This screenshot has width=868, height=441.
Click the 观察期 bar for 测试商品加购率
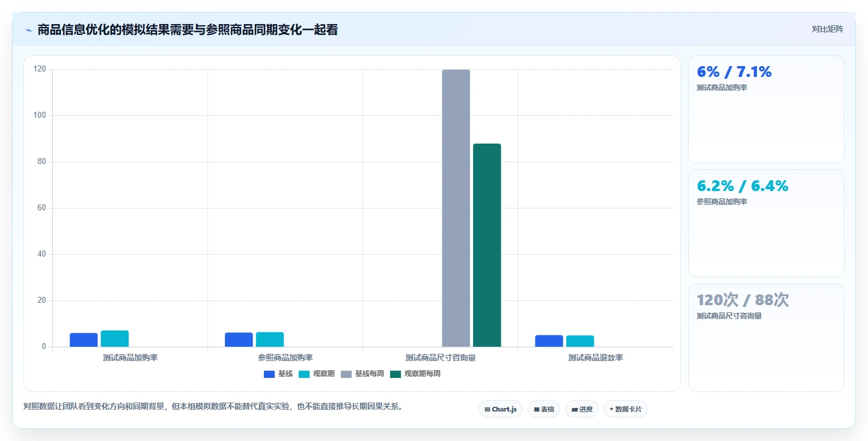pyautogui.click(x=115, y=339)
